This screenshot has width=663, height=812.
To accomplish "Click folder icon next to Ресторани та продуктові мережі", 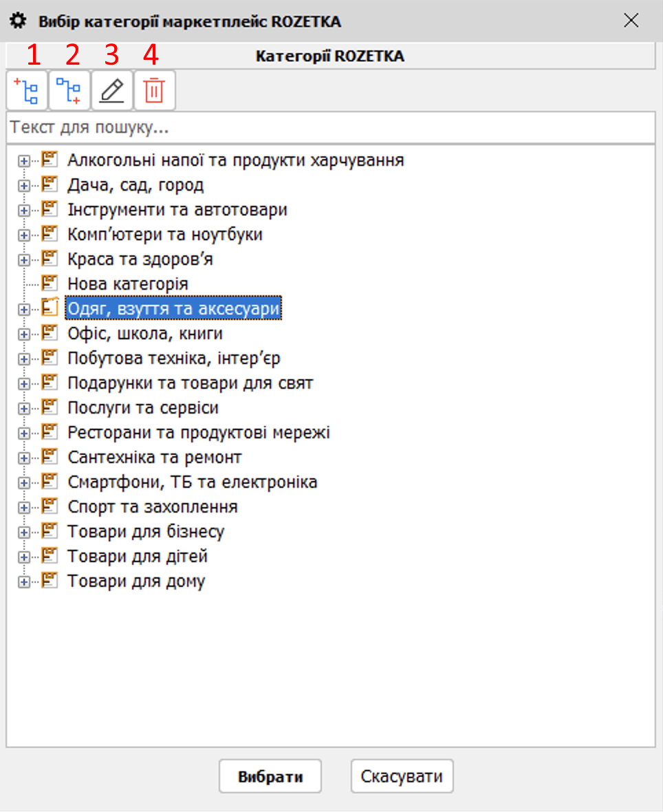I will (50, 432).
